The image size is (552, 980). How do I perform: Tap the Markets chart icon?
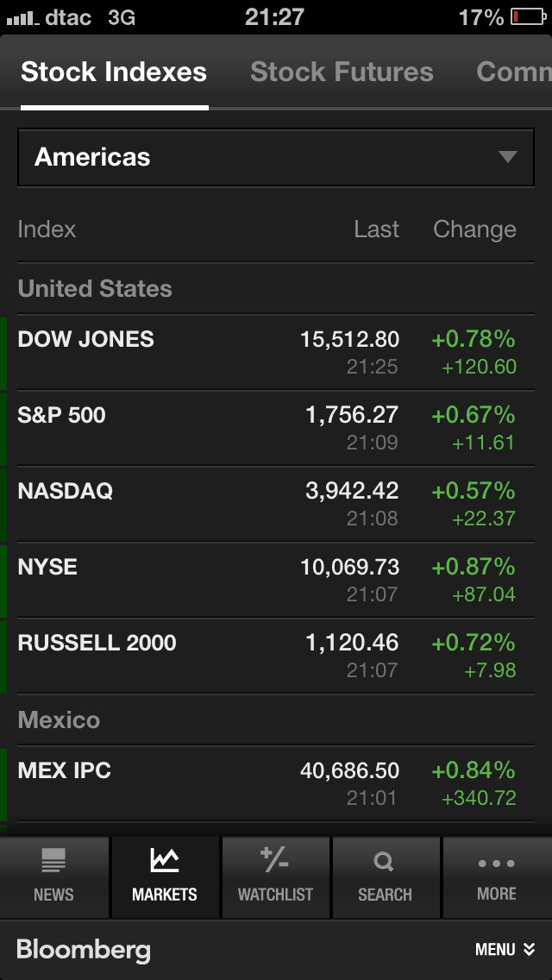164,861
